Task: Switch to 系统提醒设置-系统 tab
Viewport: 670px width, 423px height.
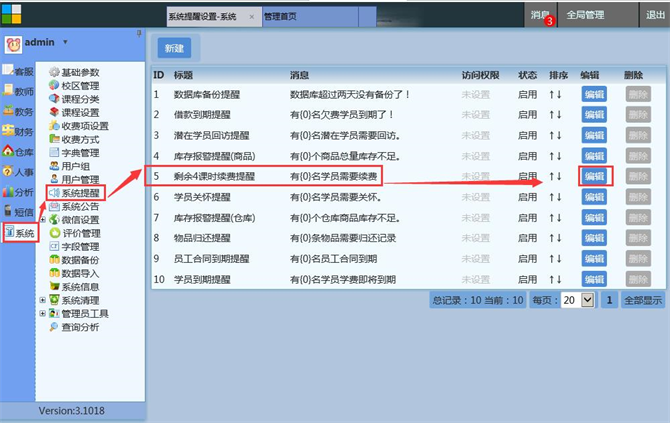Action: coord(203,17)
